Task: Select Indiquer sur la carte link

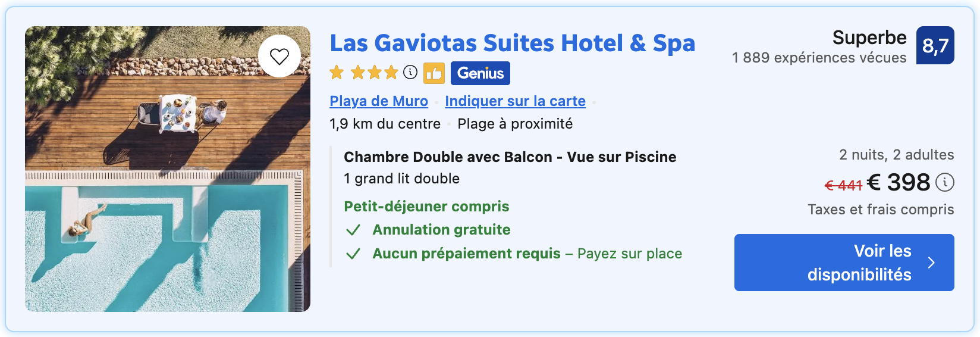Action: point(515,101)
